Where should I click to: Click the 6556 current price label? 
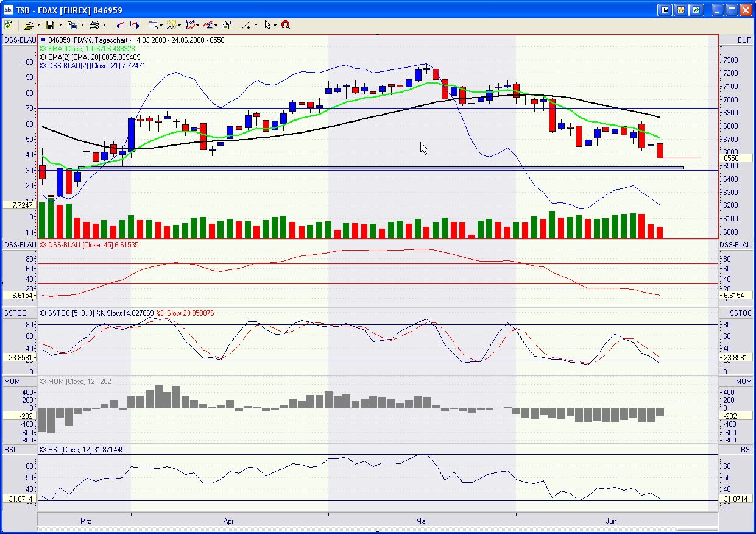click(x=737, y=158)
